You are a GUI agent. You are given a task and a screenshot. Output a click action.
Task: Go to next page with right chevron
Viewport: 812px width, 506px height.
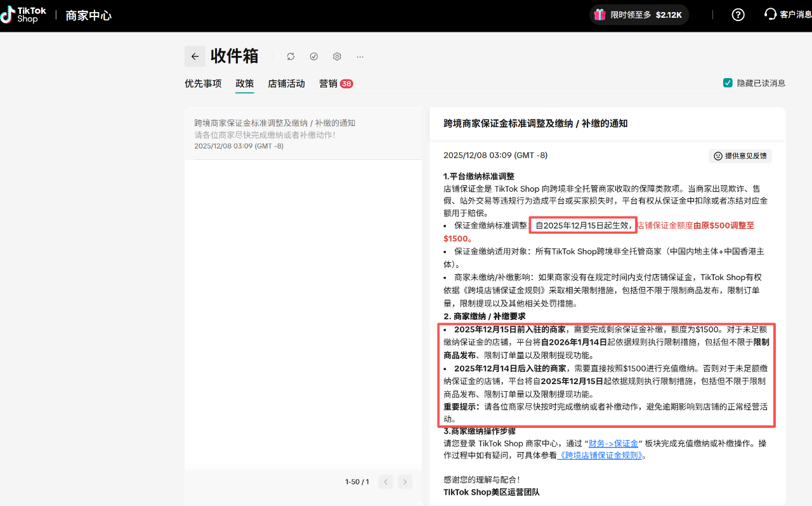click(405, 482)
